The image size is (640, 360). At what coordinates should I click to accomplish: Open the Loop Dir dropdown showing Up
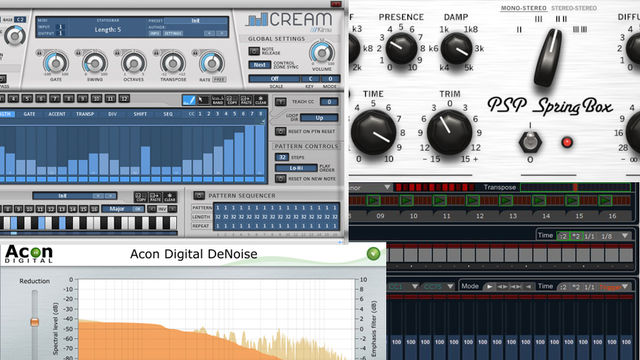[x=319, y=118]
